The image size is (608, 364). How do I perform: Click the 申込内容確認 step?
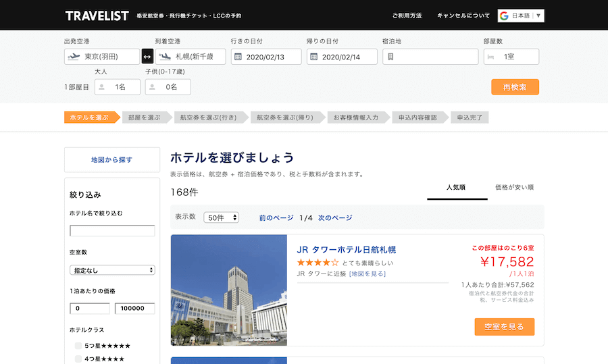[419, 118]
